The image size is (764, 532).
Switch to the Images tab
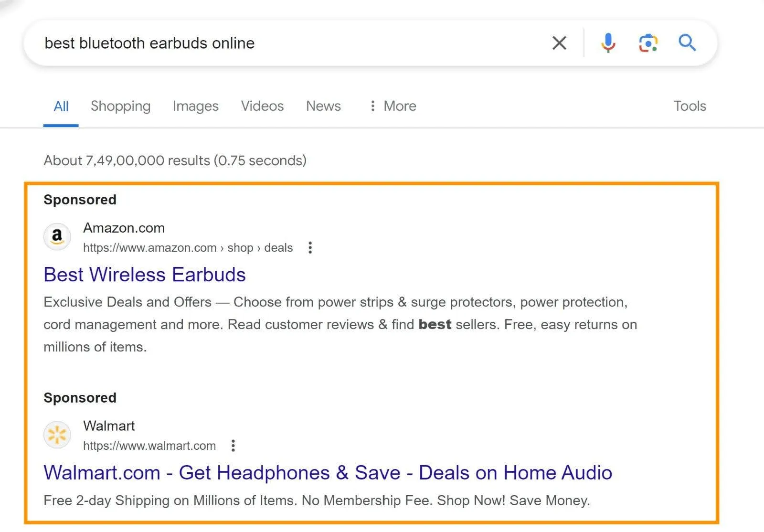tap(196, 106)
